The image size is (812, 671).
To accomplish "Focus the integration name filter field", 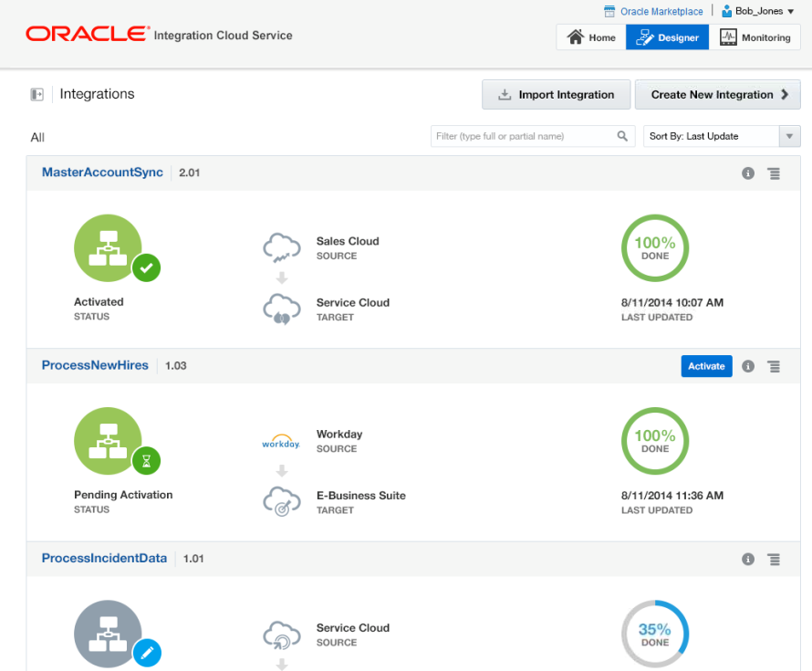I will click(x=523, y=137).
